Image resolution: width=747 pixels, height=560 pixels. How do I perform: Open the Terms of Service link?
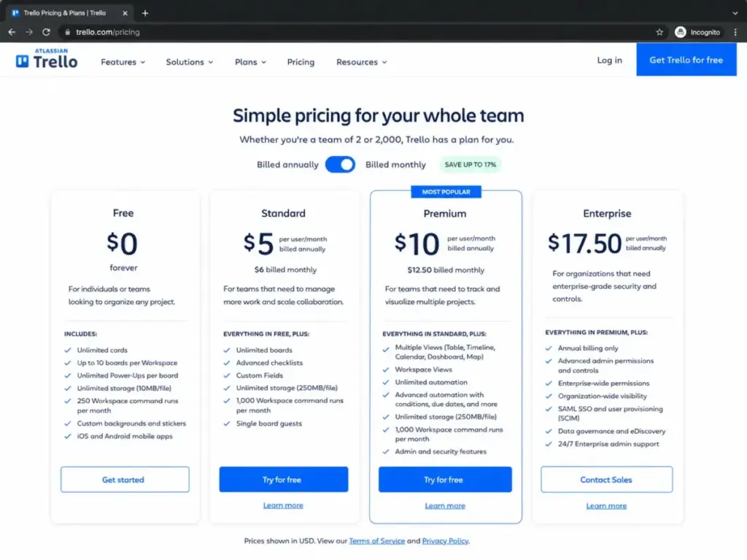pos(377,541)
